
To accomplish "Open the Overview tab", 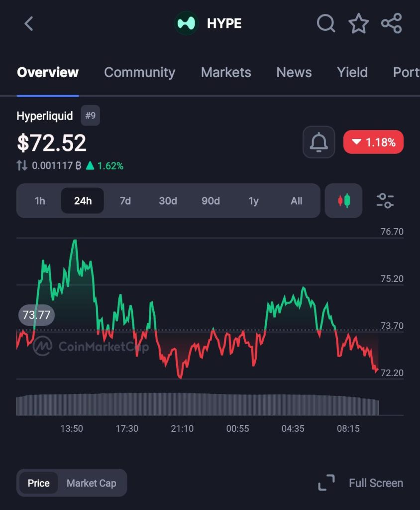I will point(48,72).
